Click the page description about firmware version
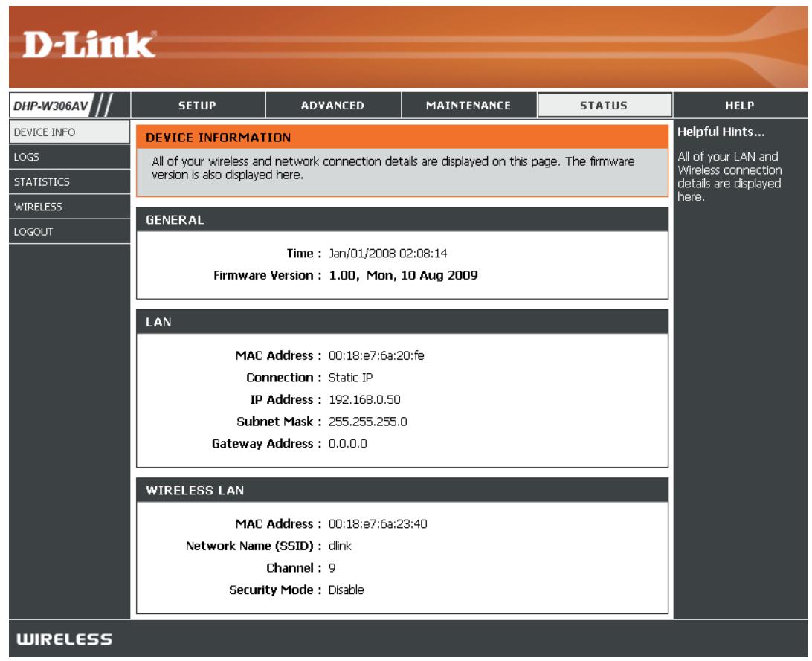This screenshot has width=812, height=661. pos(393,168)
